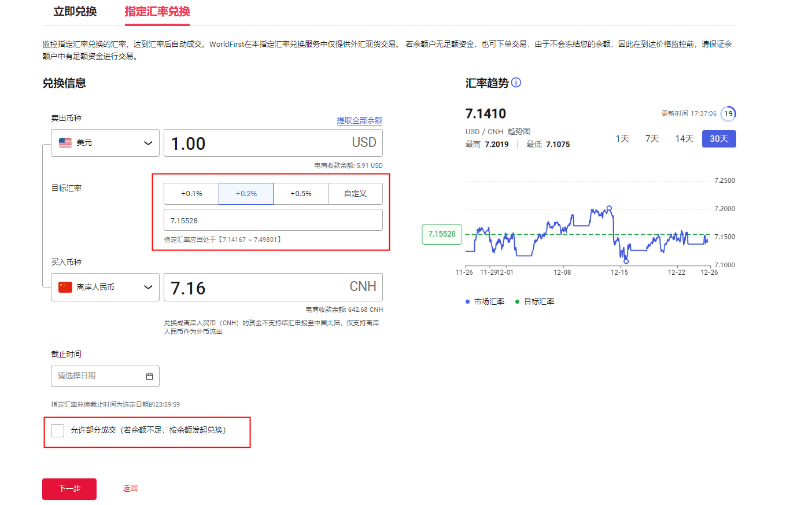
Task: Click the green 7.15528 label on the chart
Action: tap(441, 234)
